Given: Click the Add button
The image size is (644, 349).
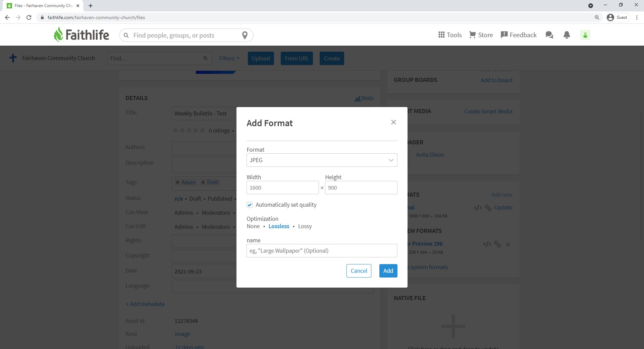Looking at the screenshot, I should click(388, 271).
